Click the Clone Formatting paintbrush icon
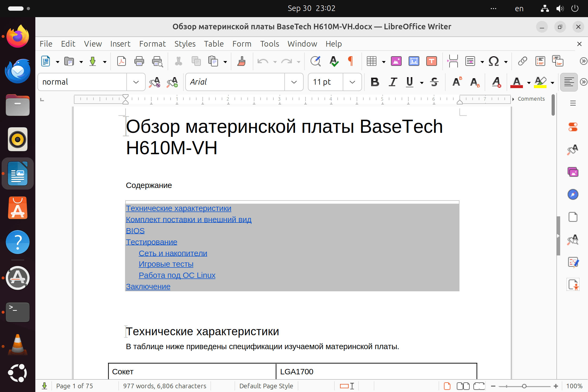588x392 pixels. point(241,61)
